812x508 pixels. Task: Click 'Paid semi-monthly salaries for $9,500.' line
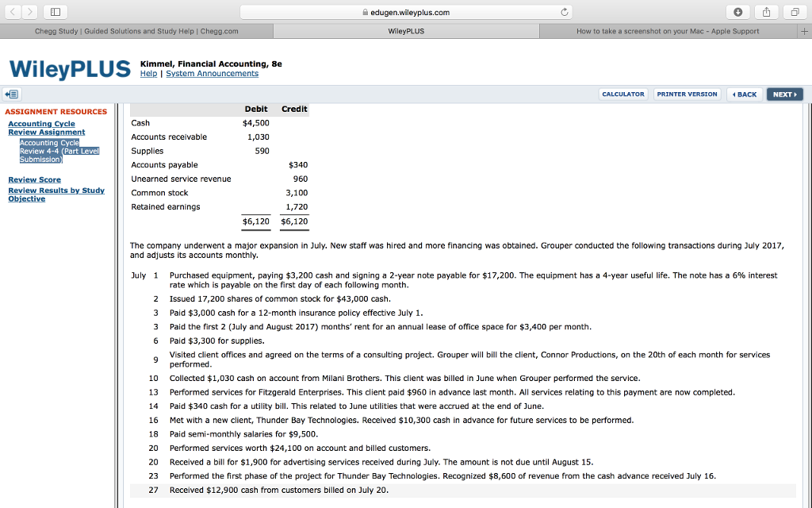(244, 434)
